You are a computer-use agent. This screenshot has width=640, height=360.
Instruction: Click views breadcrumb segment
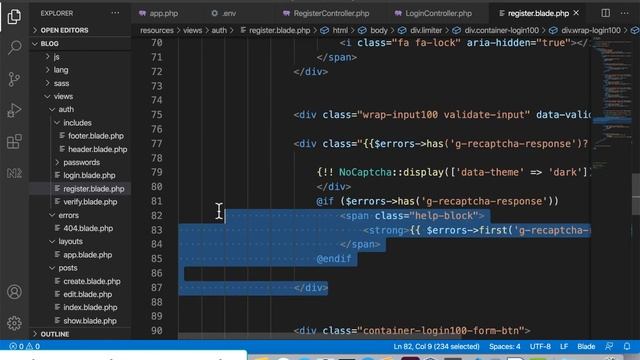pyautogui.click(x=192, y=31)
